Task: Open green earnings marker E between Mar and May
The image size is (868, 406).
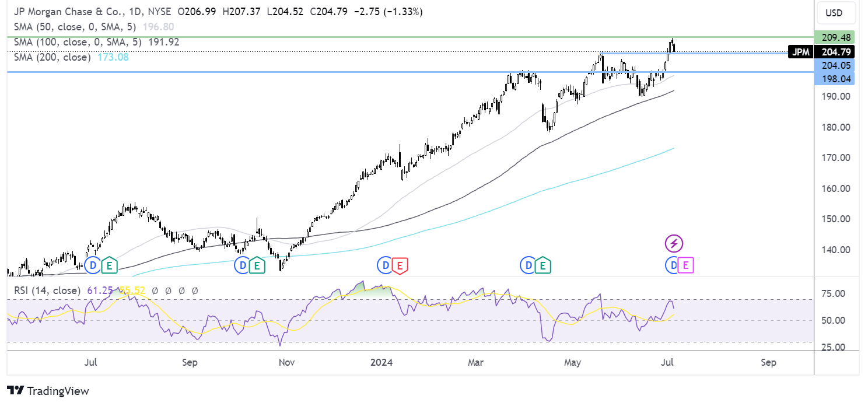Action: [x=543, y=266]
